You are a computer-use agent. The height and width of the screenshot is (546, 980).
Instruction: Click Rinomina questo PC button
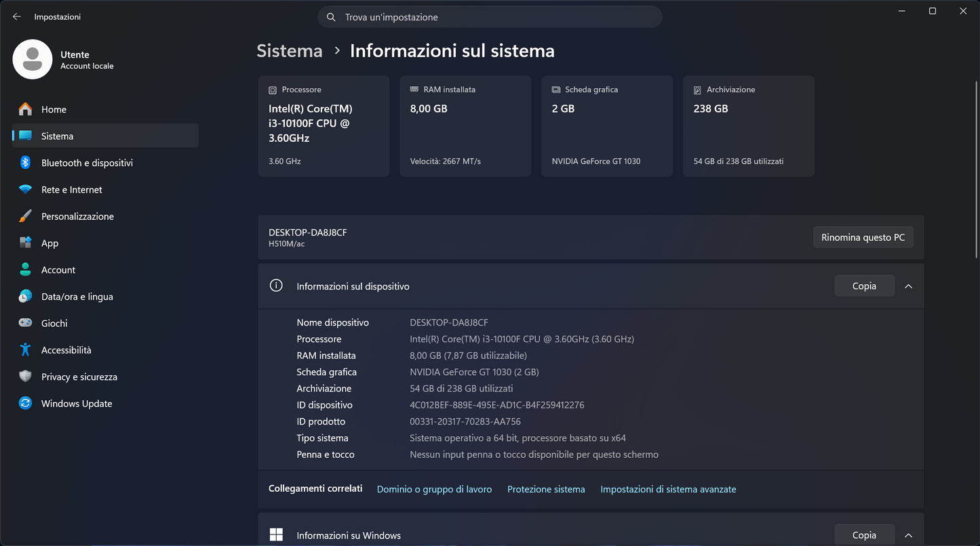click(x=863, y=237)
